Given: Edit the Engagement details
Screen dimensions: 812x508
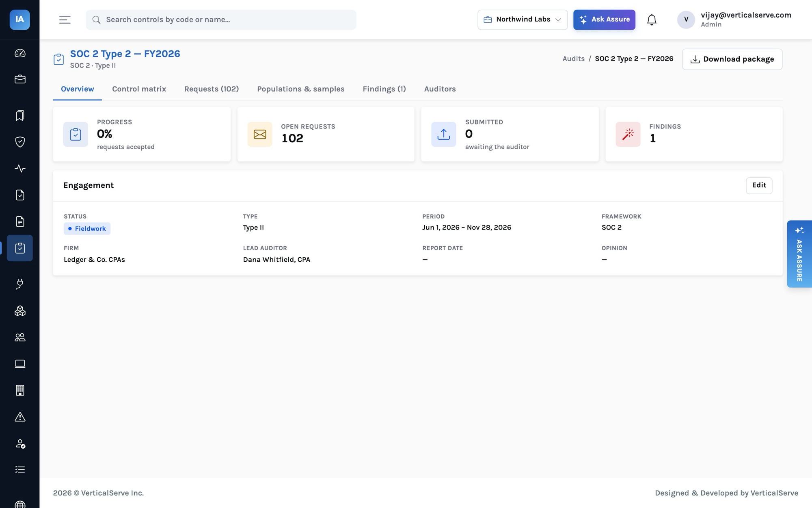Looking at the screenshot, I should point(759,185).
